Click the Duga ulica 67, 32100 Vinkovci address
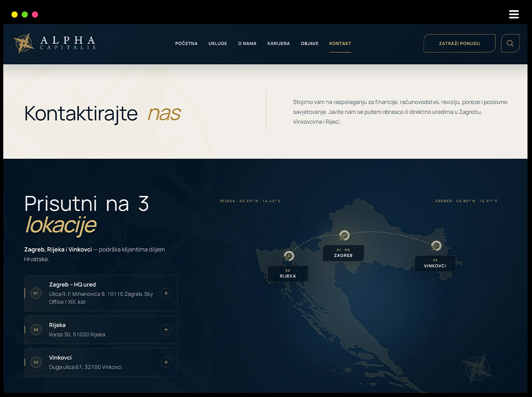 pyautogui.click(x=86, y=367)
